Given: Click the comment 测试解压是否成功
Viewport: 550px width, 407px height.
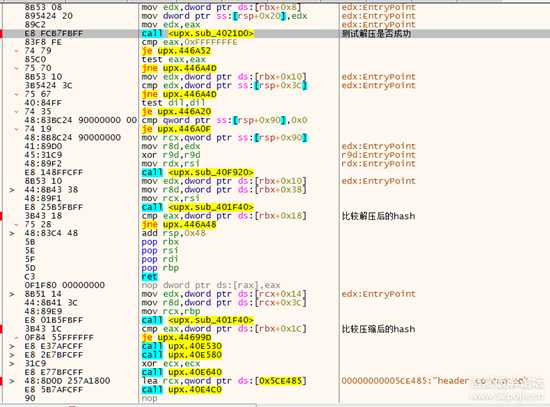Looking at the screenshot, I should point(376,34).
